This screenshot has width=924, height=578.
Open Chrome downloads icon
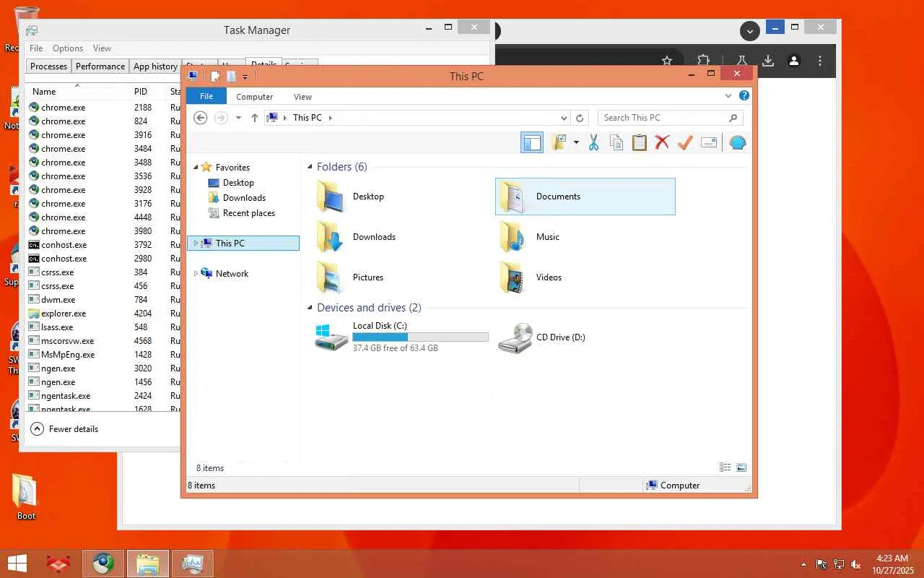[768, 61]
